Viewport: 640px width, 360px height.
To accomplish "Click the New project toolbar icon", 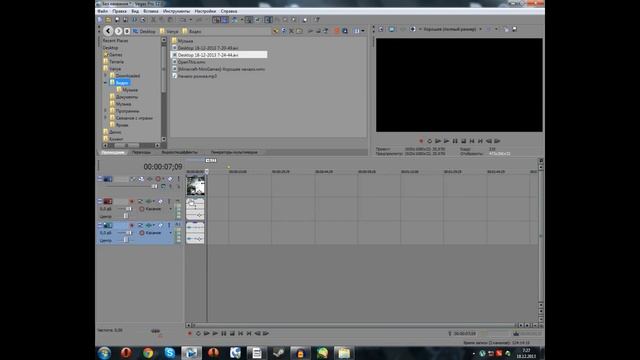I will click(100, 20).
